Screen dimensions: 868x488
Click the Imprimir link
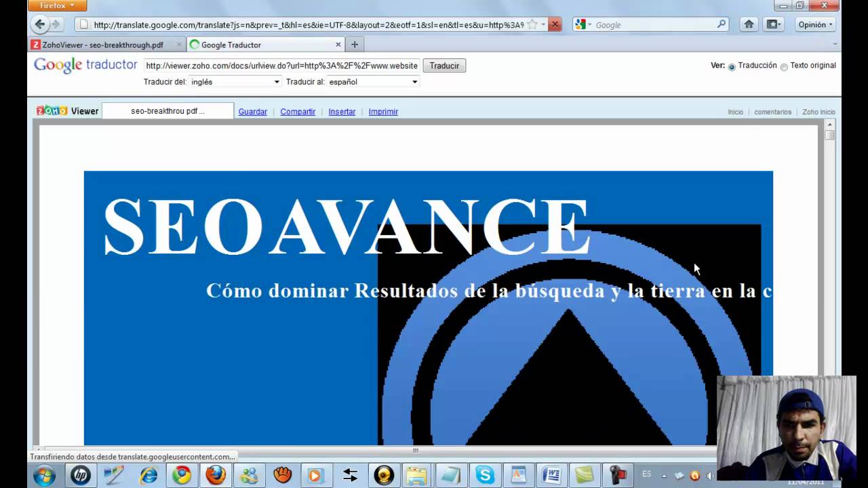[383, 112]
